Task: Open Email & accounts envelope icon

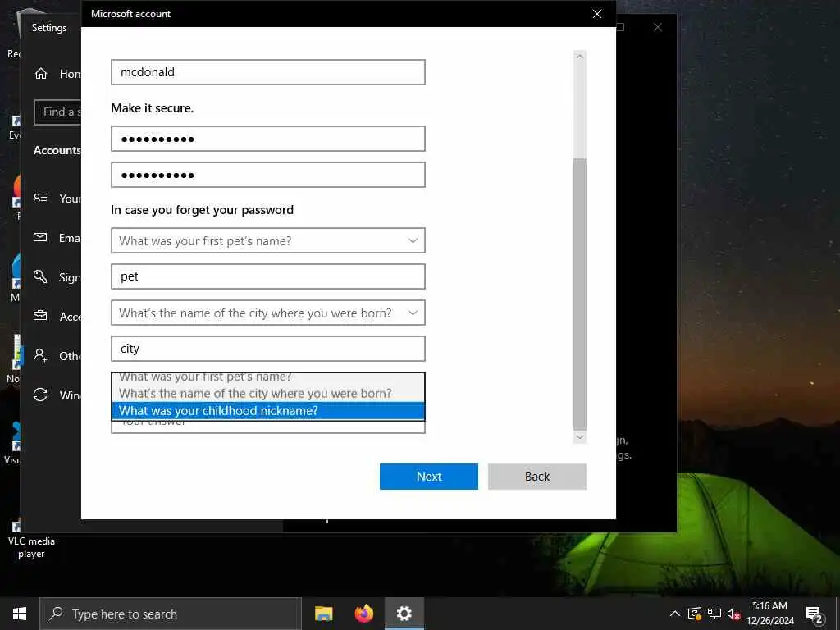Action: pos(40,237)
